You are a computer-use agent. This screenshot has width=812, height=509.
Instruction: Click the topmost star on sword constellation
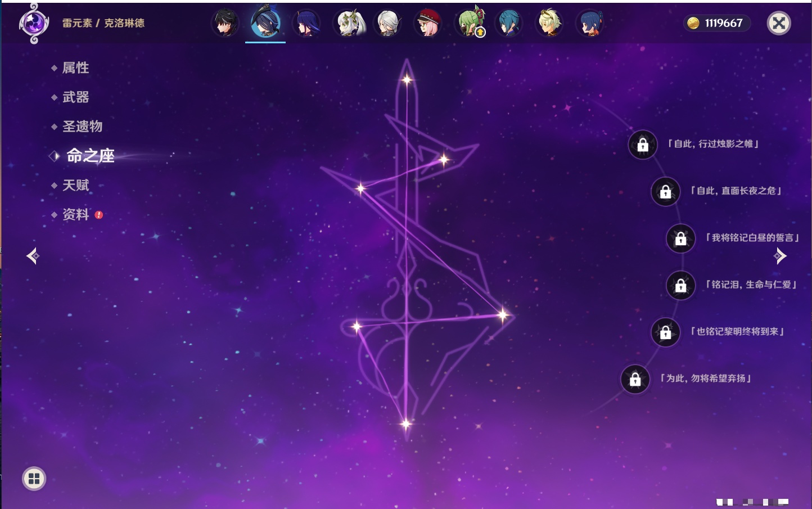click(x=407, y=80)
